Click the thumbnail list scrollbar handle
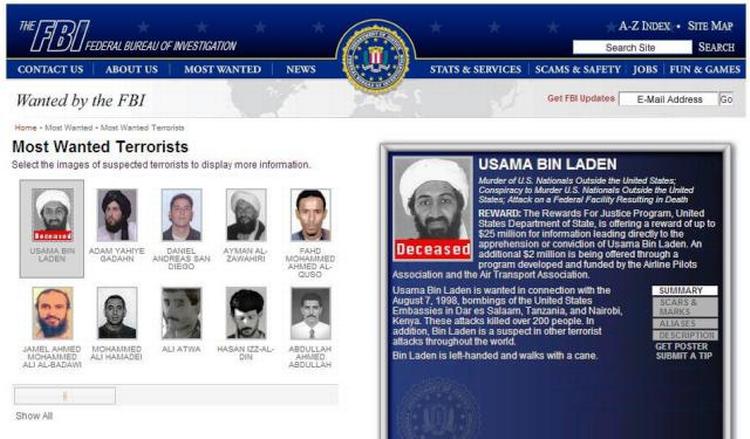This screenshot has height=439, width=750. (x=65, y=396)
